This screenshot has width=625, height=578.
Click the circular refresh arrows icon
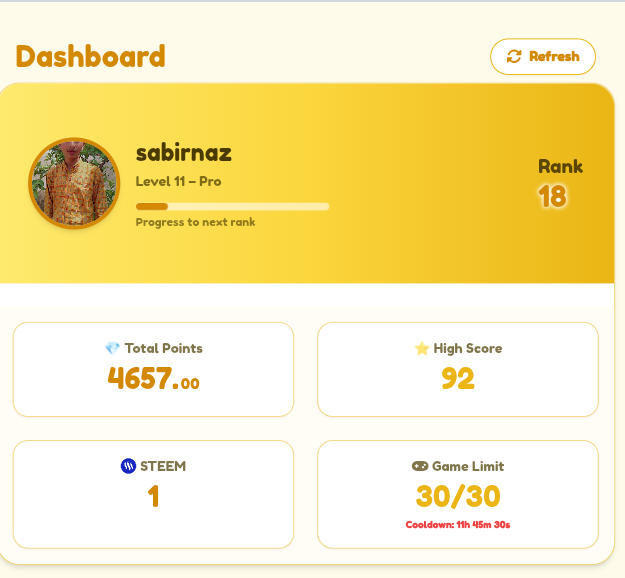pos(514,57)
